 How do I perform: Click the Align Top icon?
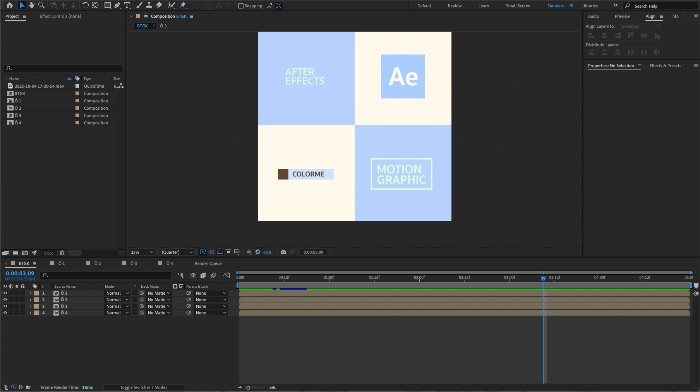pyautogui.click(x=630, y=36)
